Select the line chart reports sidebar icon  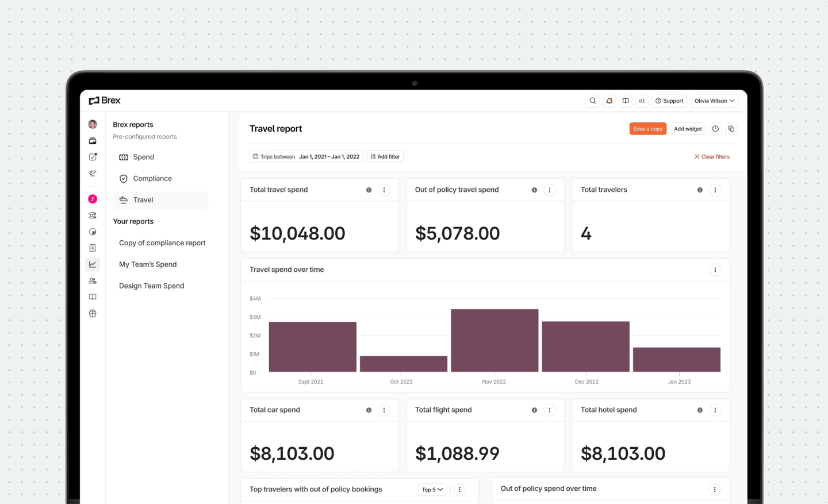(93, 264)
